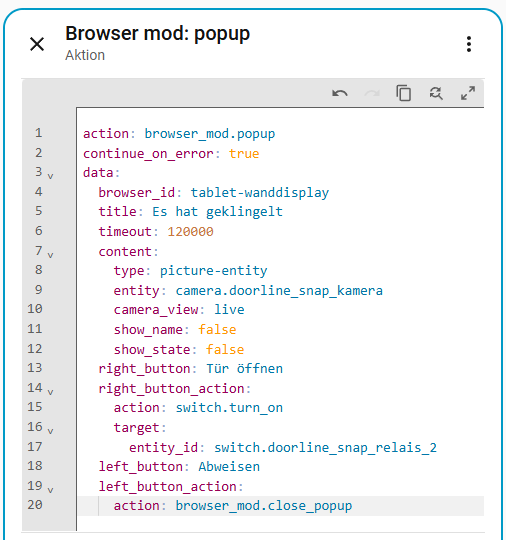Click the 'browser_id' key on line 4

[x=136, y=193]
